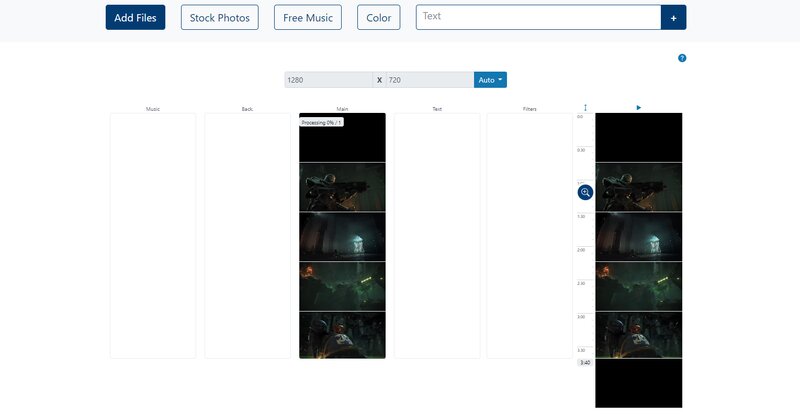Click the 0:0 timeline start mark

point(580,117)
